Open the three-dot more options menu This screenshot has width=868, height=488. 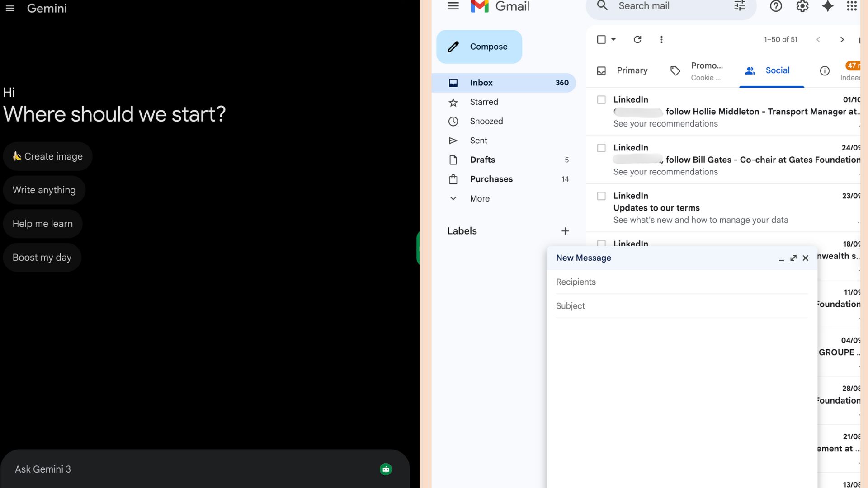661,40
